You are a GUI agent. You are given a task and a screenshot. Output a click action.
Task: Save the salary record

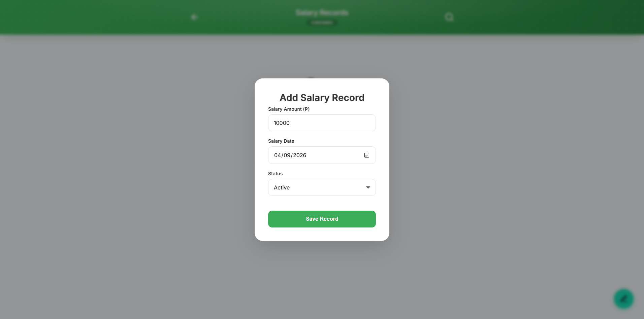[322, 219]
